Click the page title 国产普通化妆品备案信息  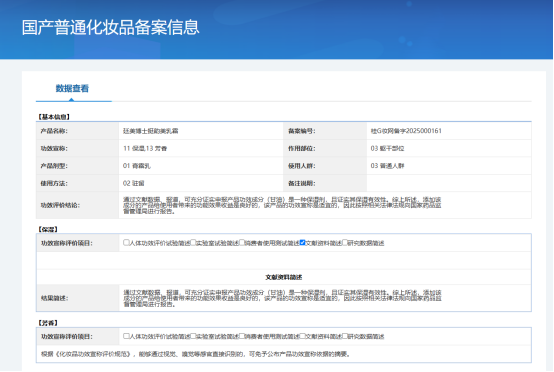(x=111, y=27)
